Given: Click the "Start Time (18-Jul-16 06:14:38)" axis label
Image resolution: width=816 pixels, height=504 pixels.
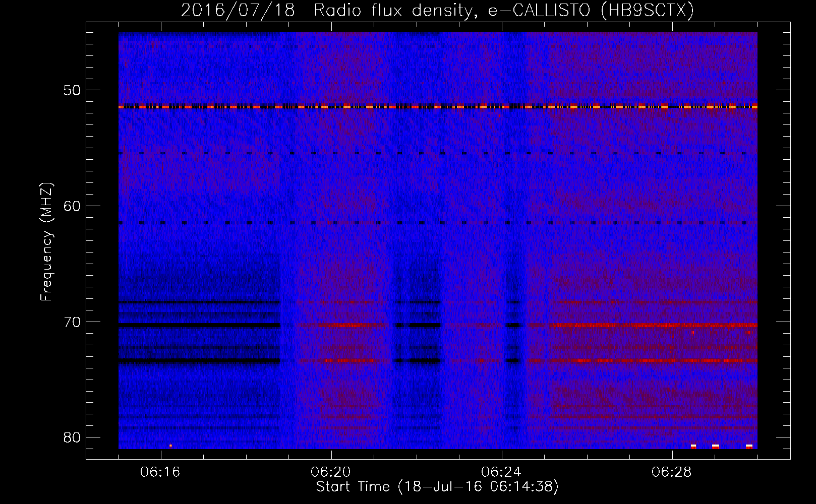Looking at the screenshot, I should [x=437, y=487].
